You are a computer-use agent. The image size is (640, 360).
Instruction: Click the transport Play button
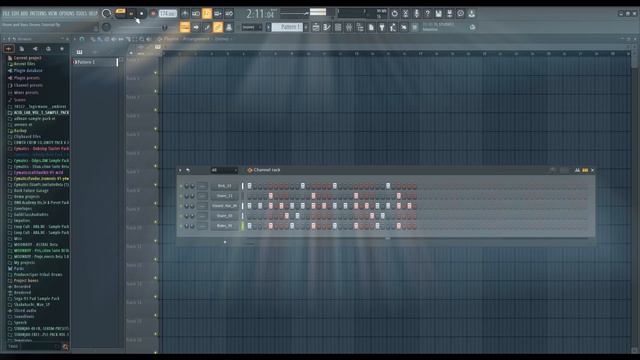[131, 13]
